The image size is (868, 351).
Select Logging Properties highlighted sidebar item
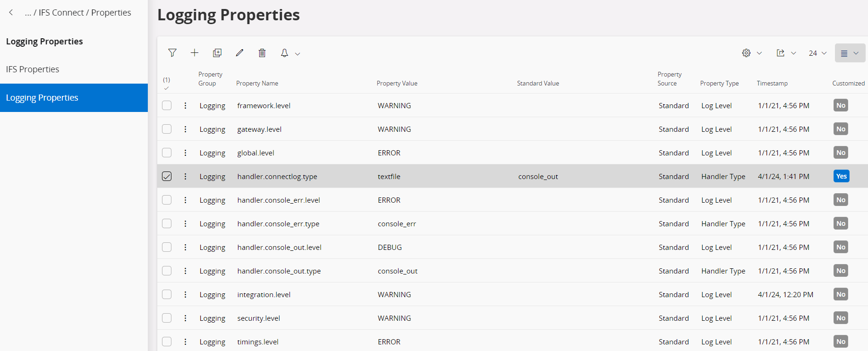point(42,98)
